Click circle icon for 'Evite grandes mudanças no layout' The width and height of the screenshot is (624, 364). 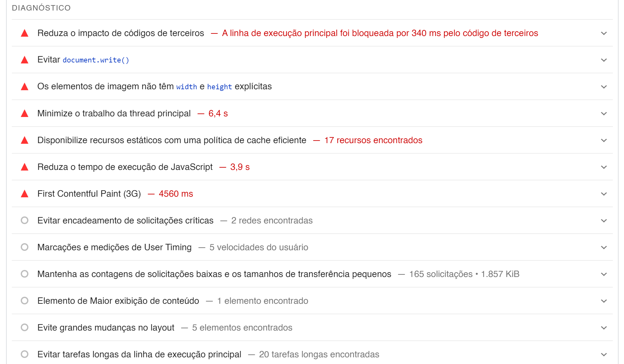(25, 327)
